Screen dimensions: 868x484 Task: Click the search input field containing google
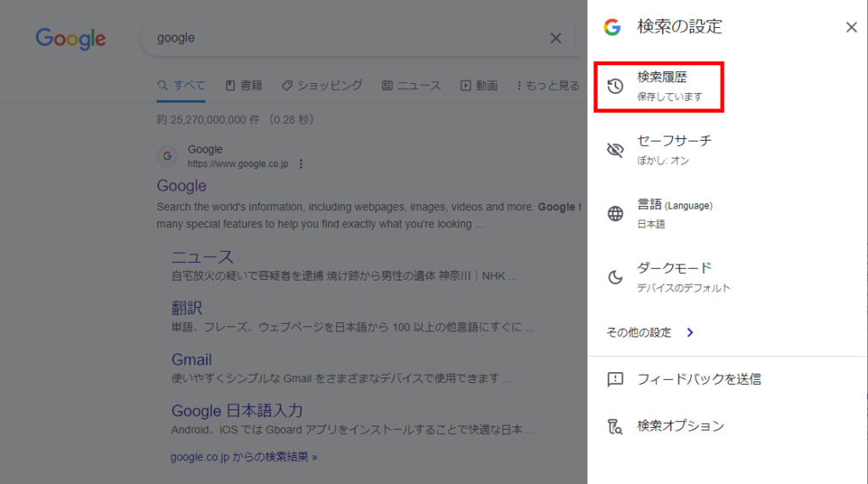tap(339, 38)
